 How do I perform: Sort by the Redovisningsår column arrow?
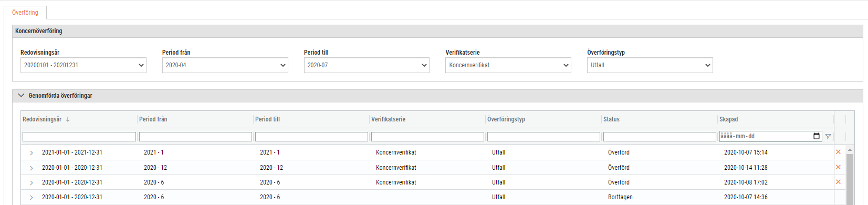point(68,119)
